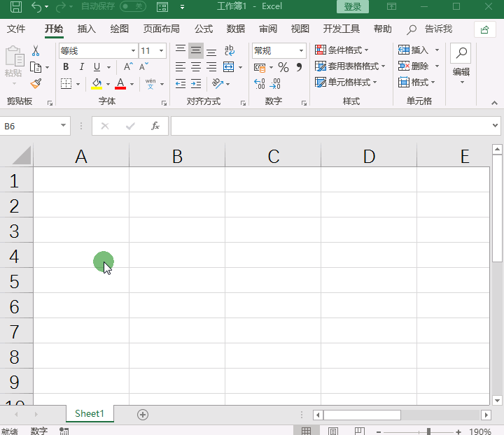Apply percent style to cell
The width and height of the screenshot is (504, 435).
click(283, 67)
